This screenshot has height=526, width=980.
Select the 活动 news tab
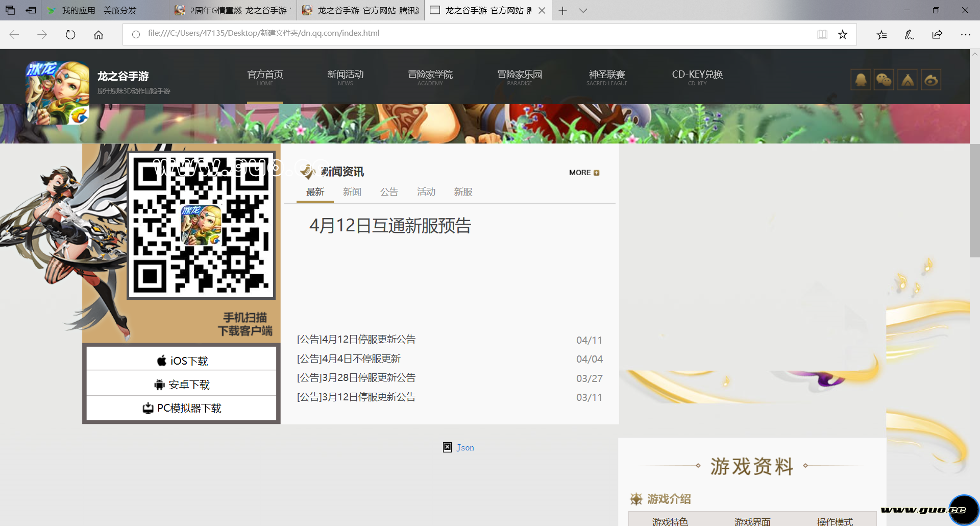pos(426,192)
